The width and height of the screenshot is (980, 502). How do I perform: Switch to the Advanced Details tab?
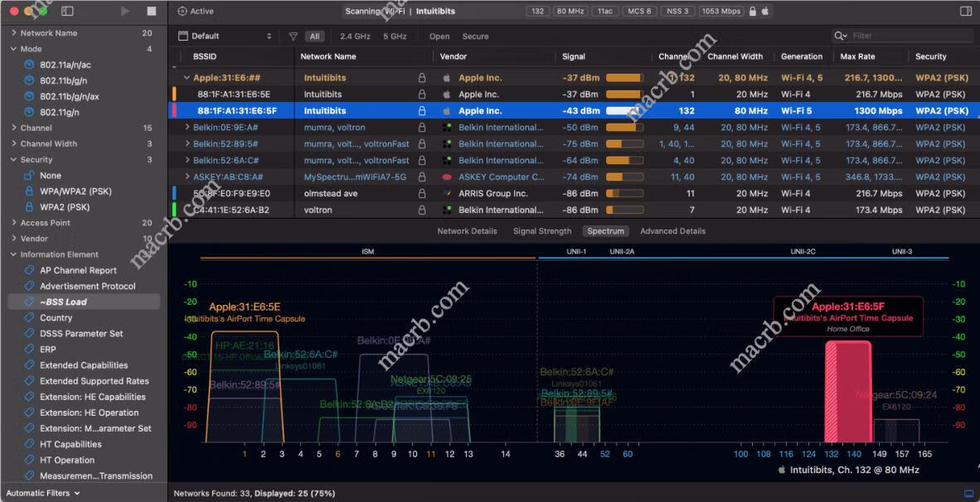point(672,231)
